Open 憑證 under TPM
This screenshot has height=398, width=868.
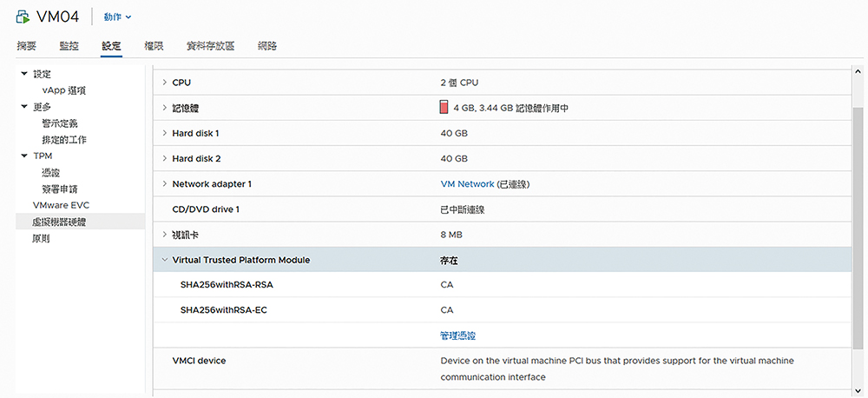(50, 172)
